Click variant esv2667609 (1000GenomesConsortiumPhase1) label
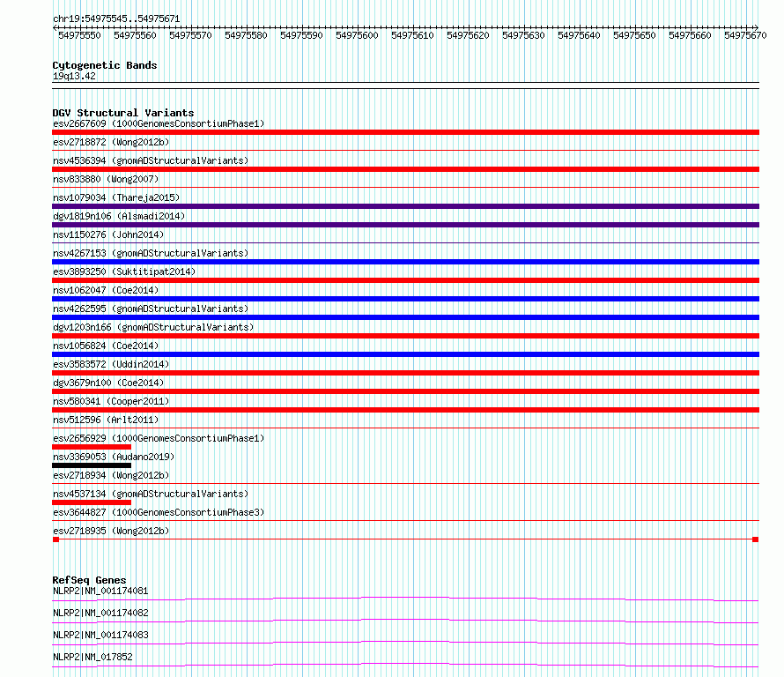Viewport: 784px width, 677px height. tap(159, 123)
